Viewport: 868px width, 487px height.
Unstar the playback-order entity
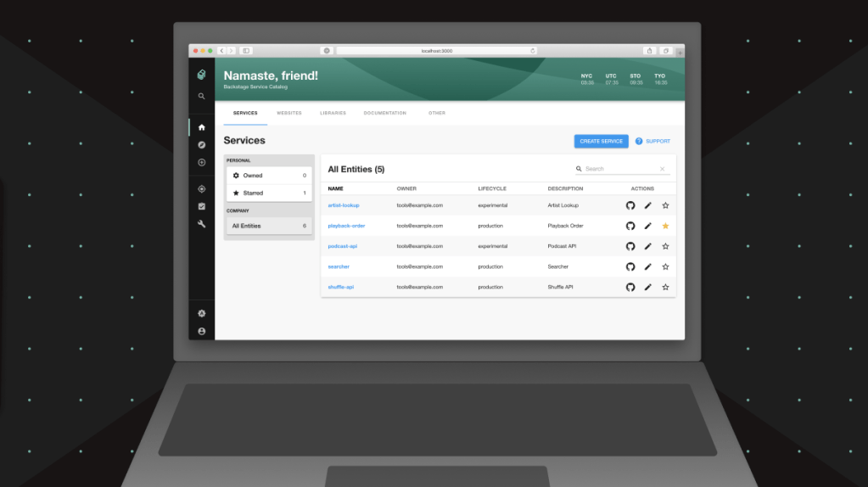[x=665, y=226]
